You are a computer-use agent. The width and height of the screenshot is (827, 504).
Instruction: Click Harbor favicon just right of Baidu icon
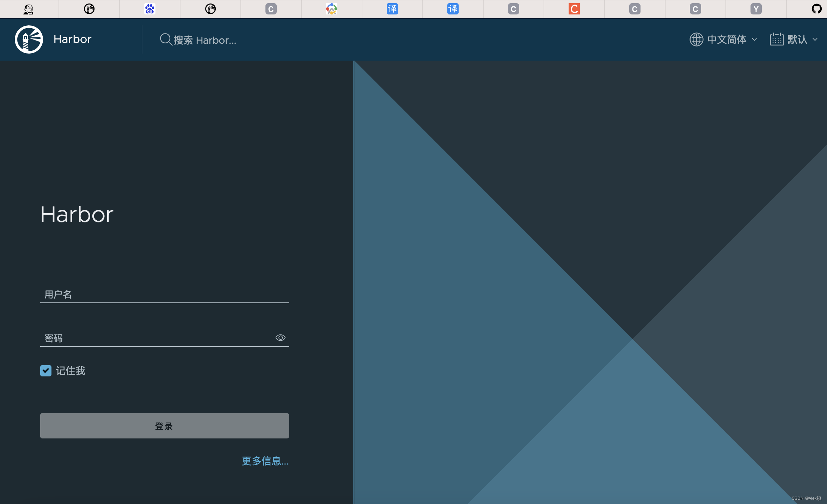[x=210, y=9]
